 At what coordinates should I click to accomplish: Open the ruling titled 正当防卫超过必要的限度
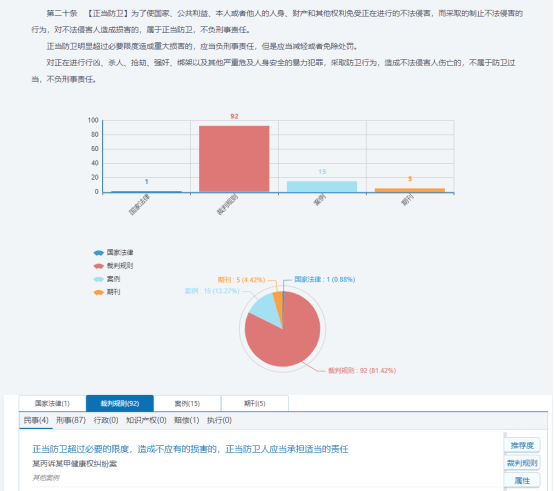(x=190, y=449)
